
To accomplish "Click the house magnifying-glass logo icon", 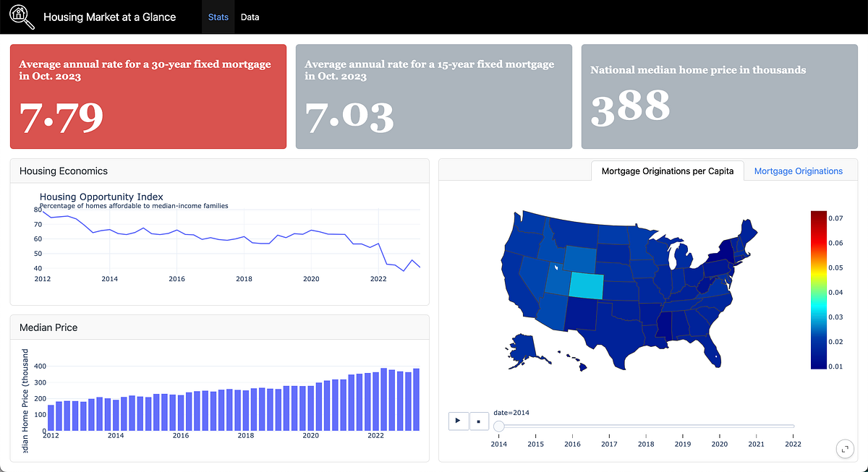I will 21,16.
